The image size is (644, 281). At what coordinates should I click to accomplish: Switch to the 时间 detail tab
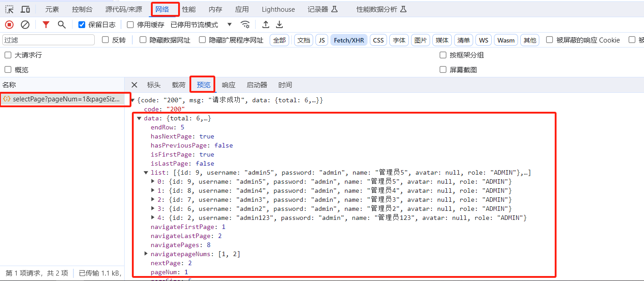coord(285,85)
